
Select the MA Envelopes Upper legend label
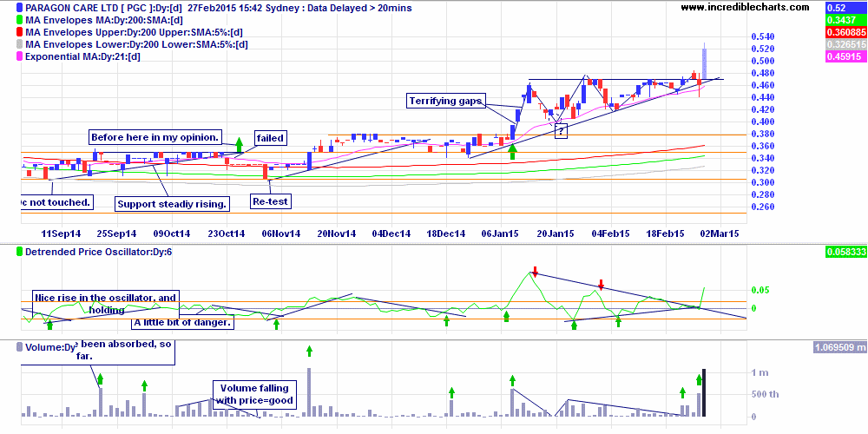coord(134,33)
